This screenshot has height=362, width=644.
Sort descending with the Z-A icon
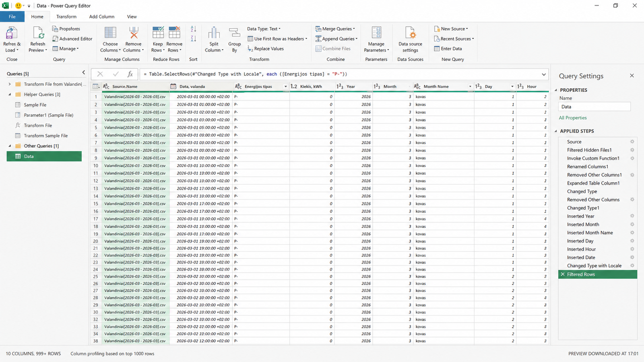click(x=193, y=39)
